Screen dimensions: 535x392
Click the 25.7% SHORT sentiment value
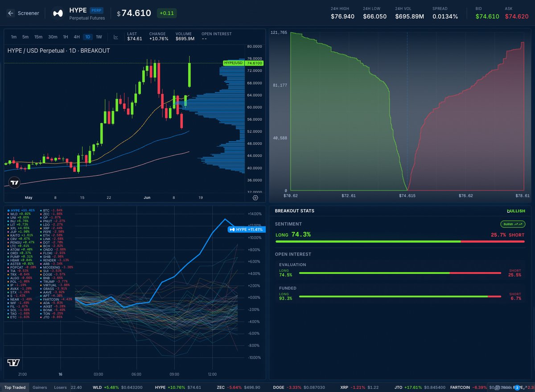pos(508,235)
